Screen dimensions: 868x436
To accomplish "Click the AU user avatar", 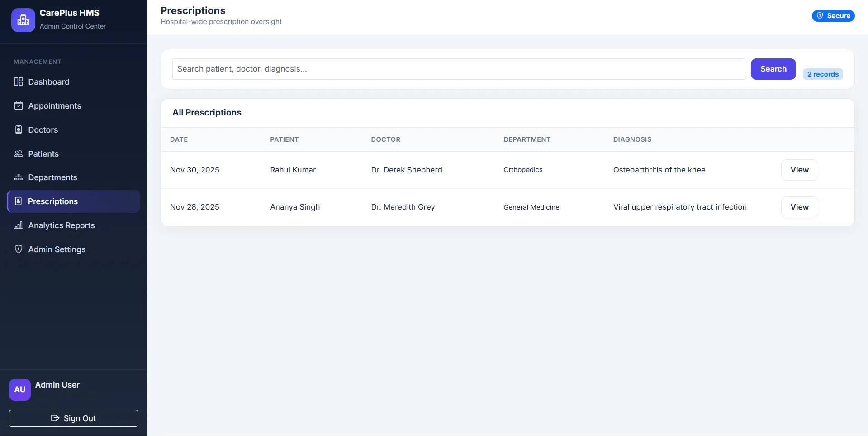I will [20, 389].
